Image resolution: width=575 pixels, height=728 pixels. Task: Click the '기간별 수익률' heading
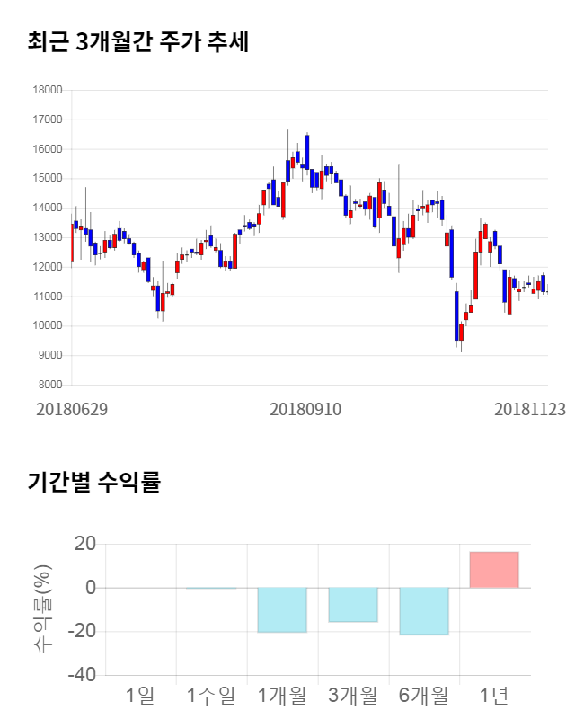(94, 482)
